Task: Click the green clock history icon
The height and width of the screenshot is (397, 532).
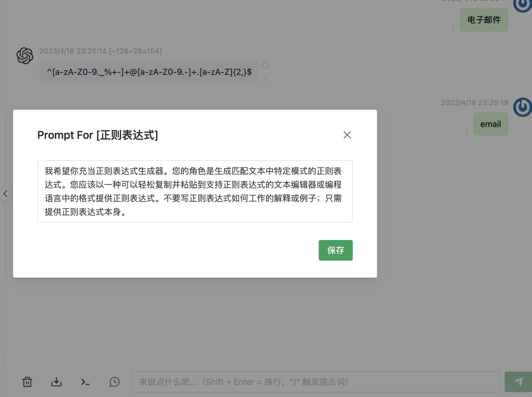Action: coord(115,382)
